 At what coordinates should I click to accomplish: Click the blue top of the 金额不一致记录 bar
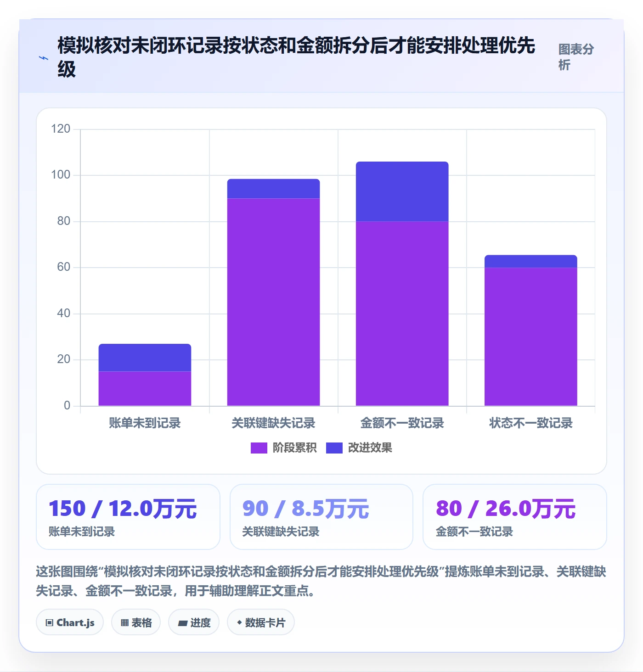pyautogui.click(x=402, y=191)
